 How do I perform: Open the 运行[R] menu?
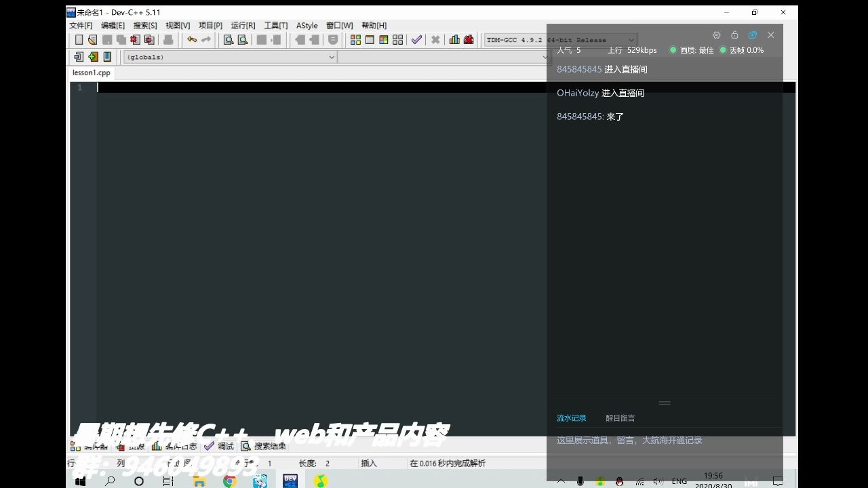pyautogui.click(x=243, y=26)
